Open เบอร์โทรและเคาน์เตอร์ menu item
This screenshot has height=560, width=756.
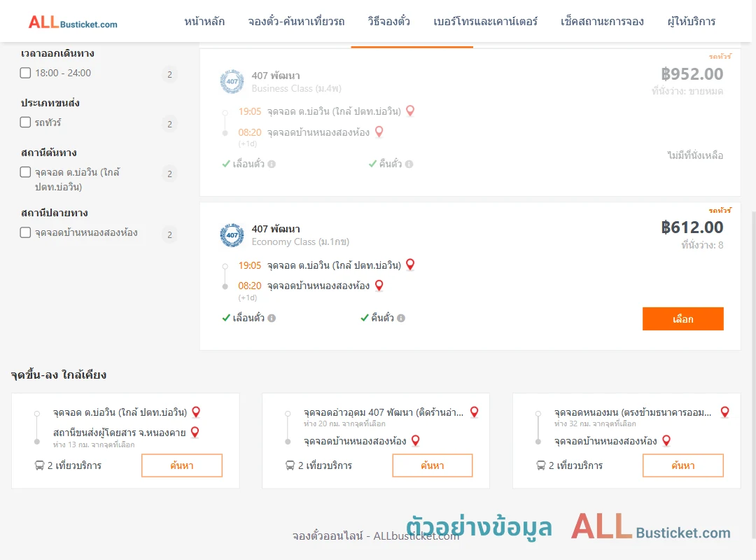485,21
